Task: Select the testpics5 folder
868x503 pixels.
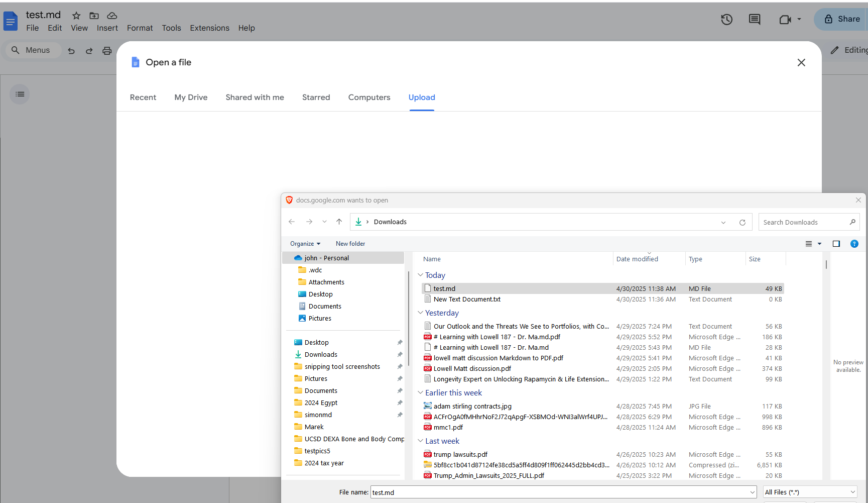Action: [317, 451]
